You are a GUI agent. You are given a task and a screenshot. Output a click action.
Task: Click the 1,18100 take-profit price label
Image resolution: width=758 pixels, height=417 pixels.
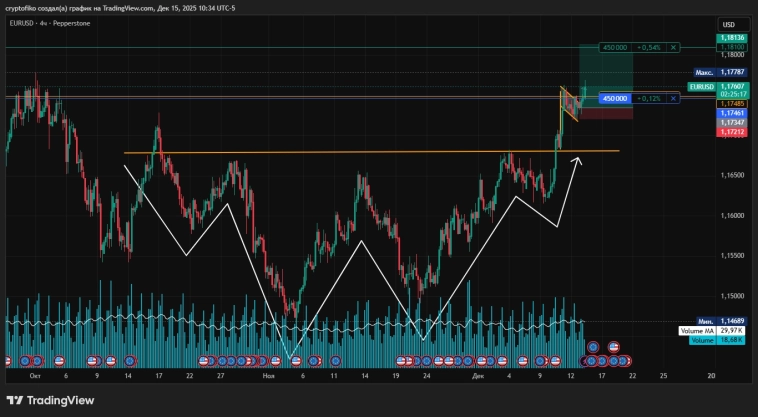732,47
